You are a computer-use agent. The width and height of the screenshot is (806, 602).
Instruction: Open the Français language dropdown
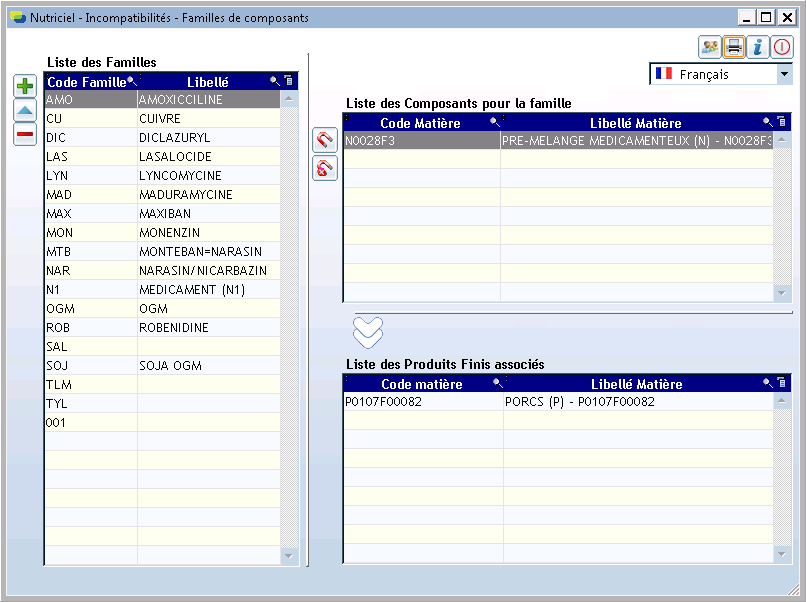pos(784,74)
